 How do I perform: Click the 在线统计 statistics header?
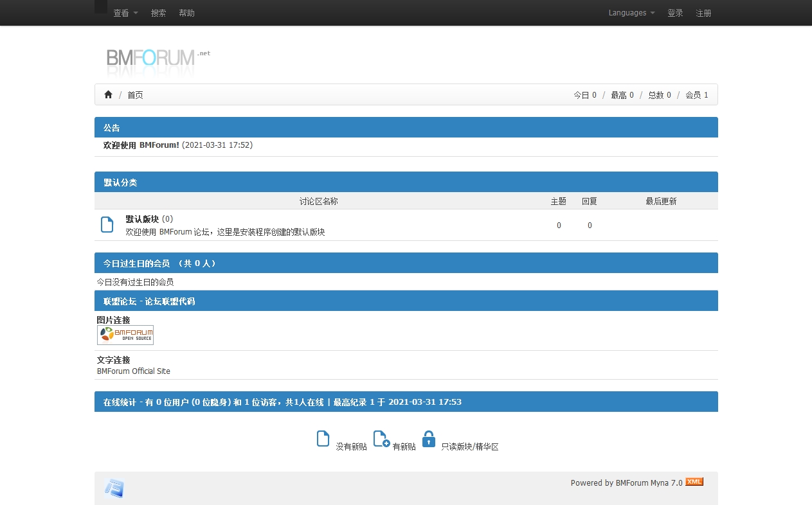click(406, 402)
